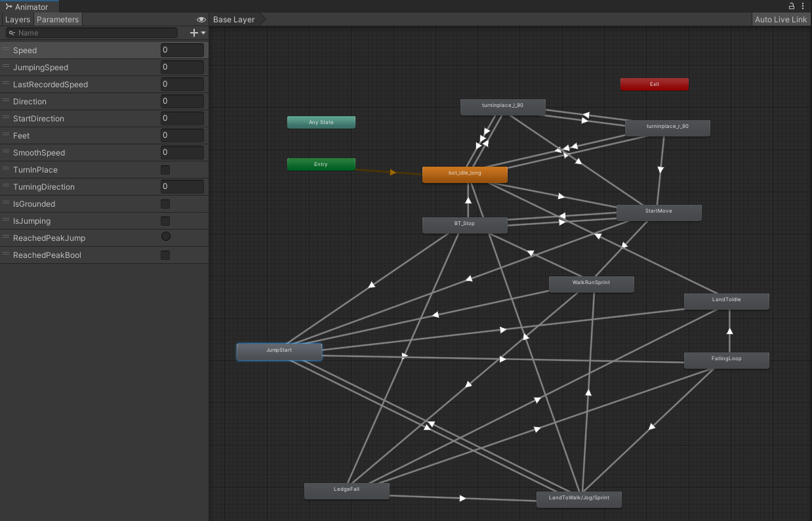Open the Animator window options menu
The width and height of the screenshot is (812, 521).
803,5
